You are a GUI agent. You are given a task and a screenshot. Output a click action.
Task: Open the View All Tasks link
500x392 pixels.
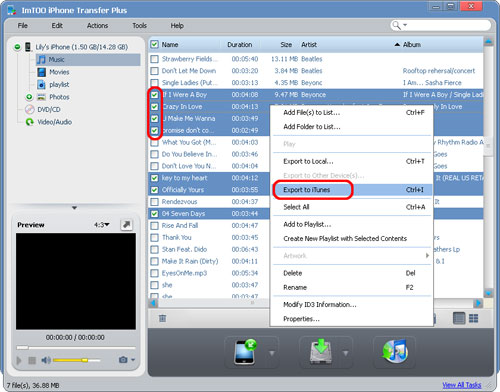462,385
